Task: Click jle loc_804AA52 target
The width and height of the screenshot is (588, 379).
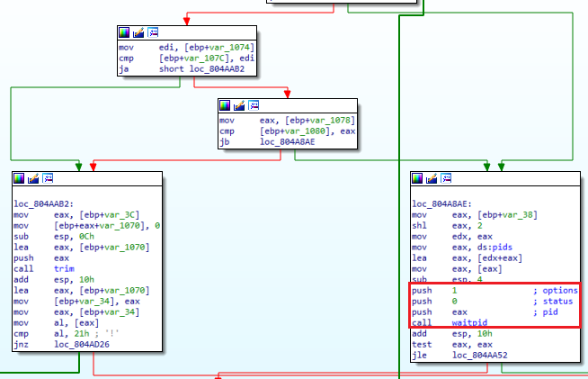Action: [x=479, y=356]
